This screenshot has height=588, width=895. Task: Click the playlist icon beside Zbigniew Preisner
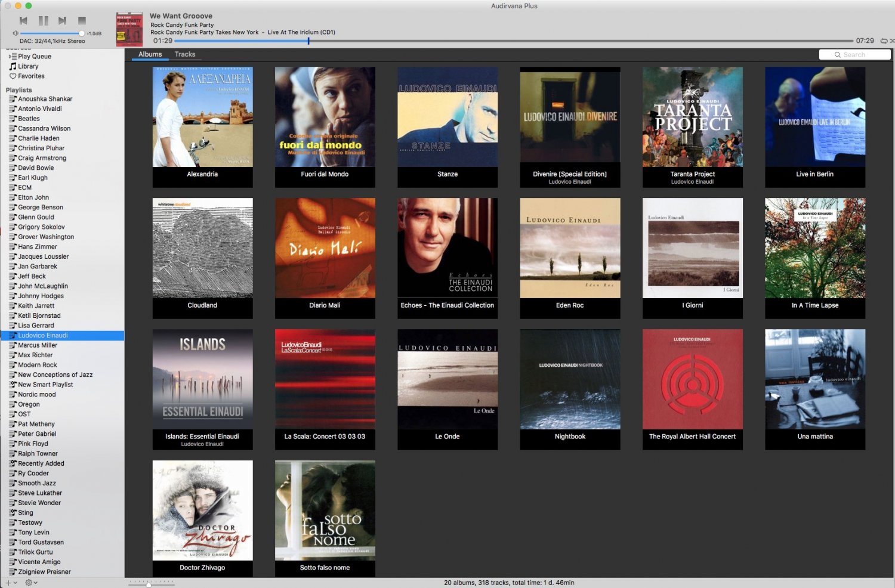point(13,572)
